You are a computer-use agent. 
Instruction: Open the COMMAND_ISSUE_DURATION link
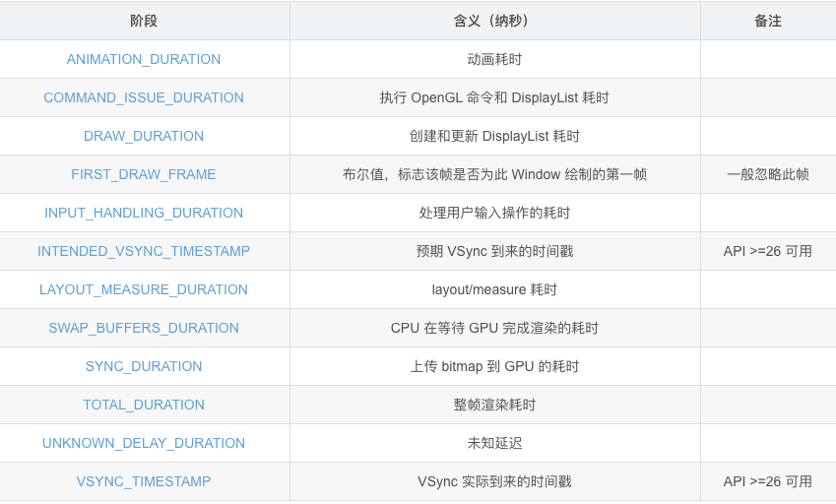[x=144, y=97]
